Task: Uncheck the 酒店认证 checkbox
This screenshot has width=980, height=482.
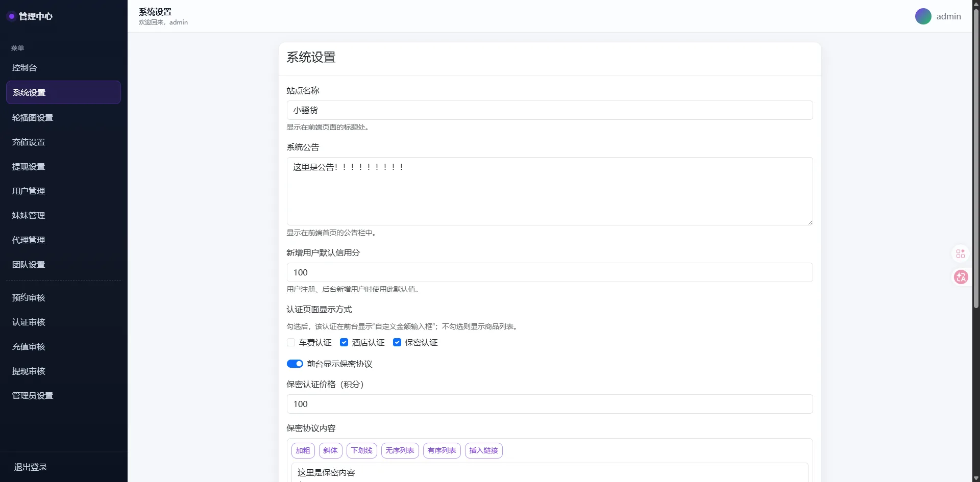Action: (344, 342)
